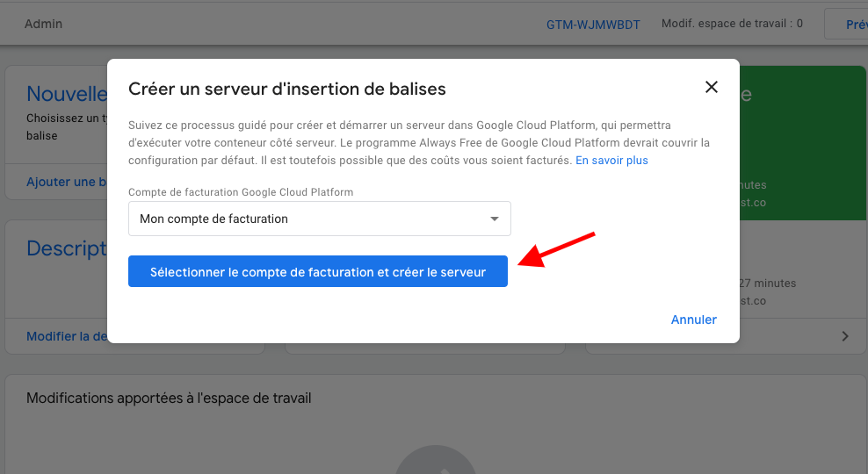
Task: Click the green card behind the dialog
Action: click(803, 143)
